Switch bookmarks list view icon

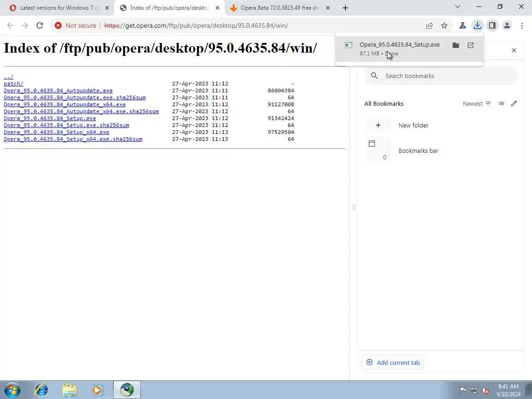coord(501,103)
